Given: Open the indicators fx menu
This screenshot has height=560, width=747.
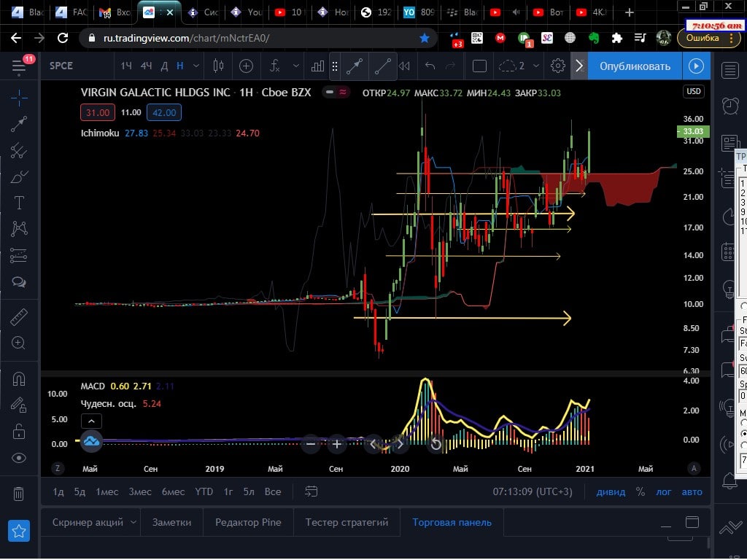Looking at the screenshot, I should (x=275, y=66).
